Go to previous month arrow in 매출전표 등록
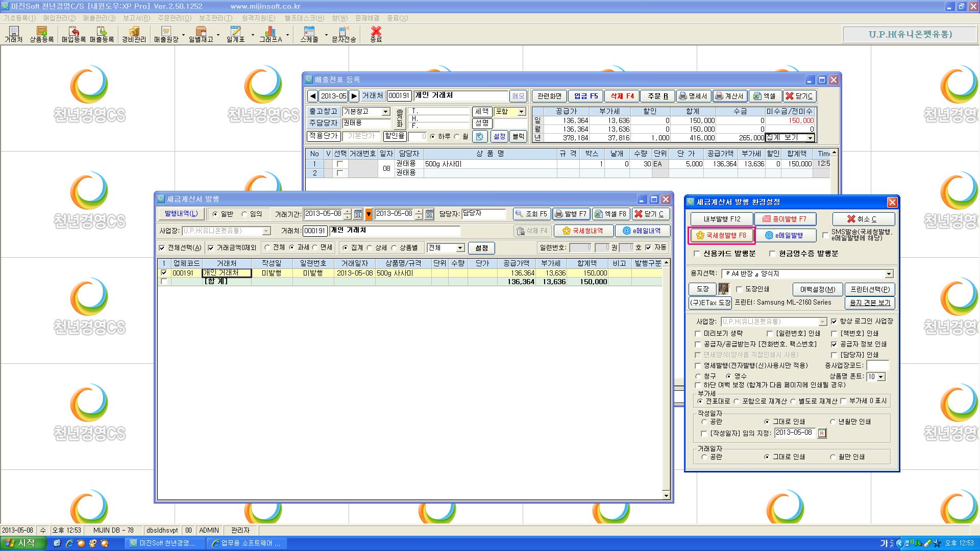Viewport: 980px width, 551px height. click(x=313, y=96)
